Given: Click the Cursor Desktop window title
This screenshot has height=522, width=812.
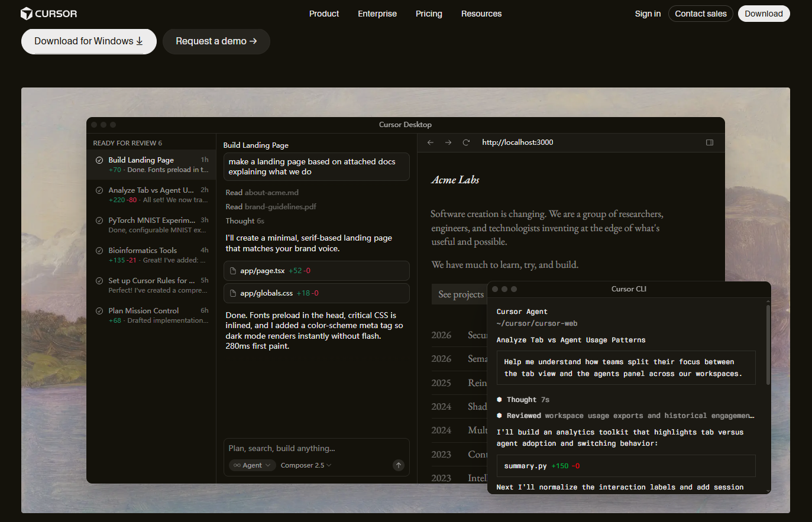Looking at the screenshot, I should (x=405, y=125).
